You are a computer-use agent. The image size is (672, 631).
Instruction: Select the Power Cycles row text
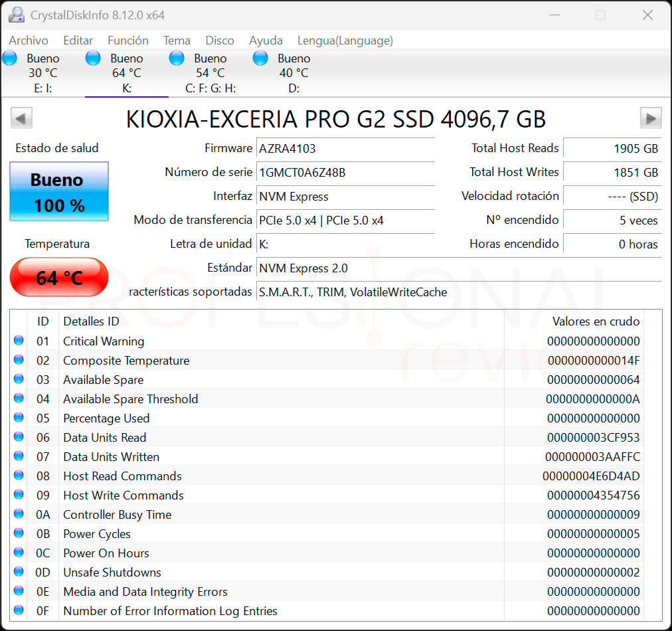(97, 534)
